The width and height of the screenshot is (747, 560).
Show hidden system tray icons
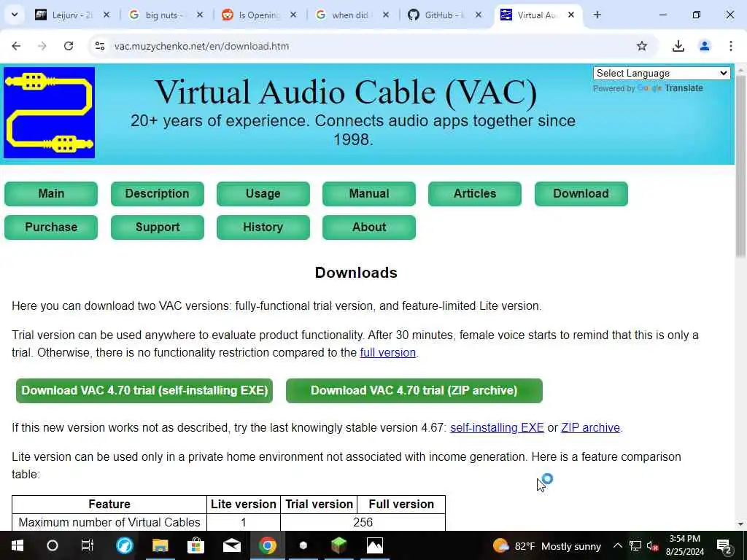tap(617, 545)
